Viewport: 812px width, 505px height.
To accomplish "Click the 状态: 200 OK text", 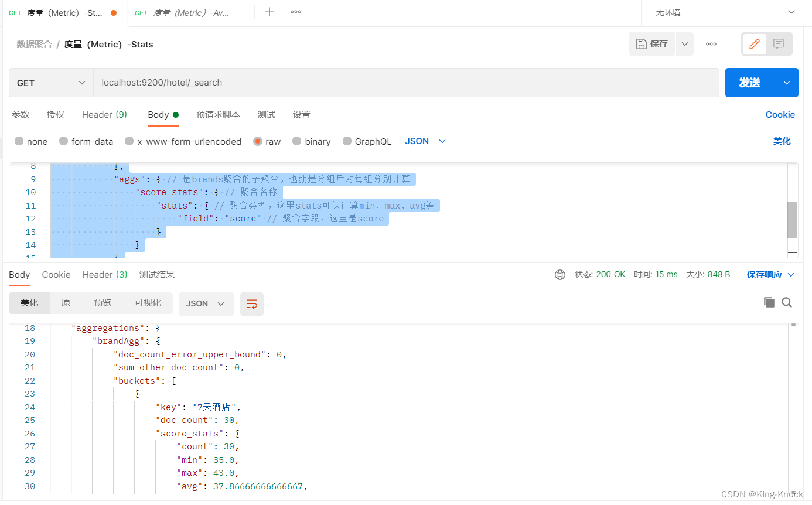I will click(x=600, y=275).
